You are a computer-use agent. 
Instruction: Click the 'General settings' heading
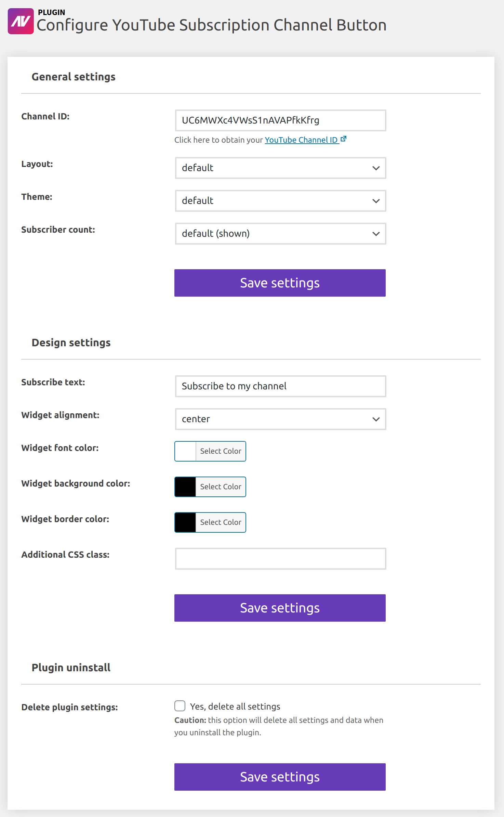tap(74, 77)
